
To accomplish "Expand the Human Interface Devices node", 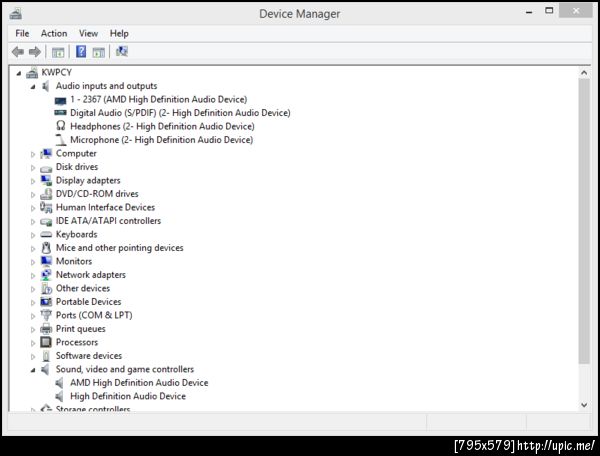I will [x=33, y=208].
